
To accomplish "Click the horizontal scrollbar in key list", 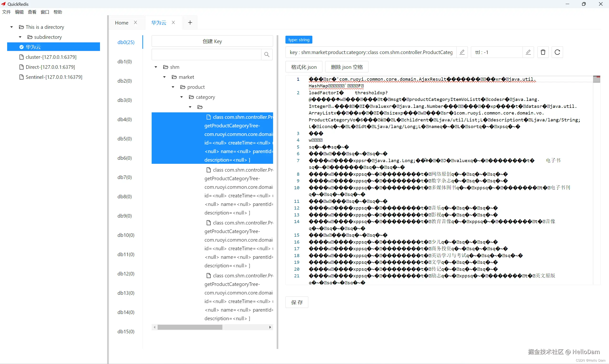I will point(190,327).
